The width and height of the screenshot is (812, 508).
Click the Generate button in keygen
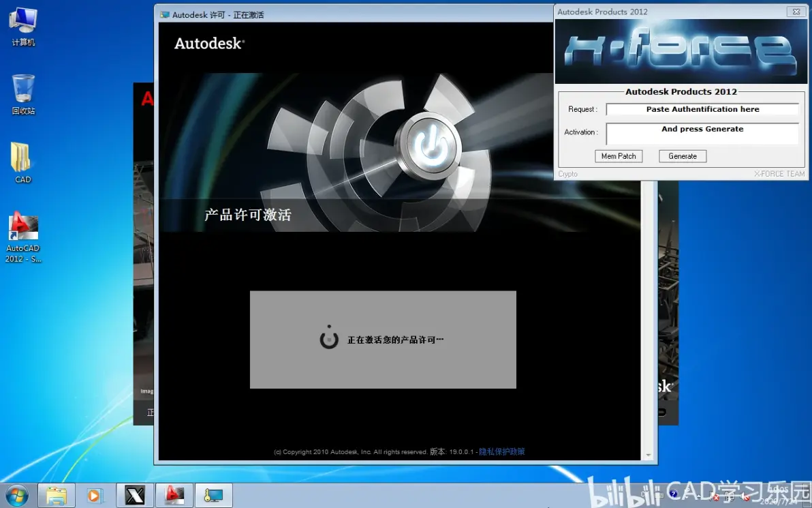click(x=683, y=156)
